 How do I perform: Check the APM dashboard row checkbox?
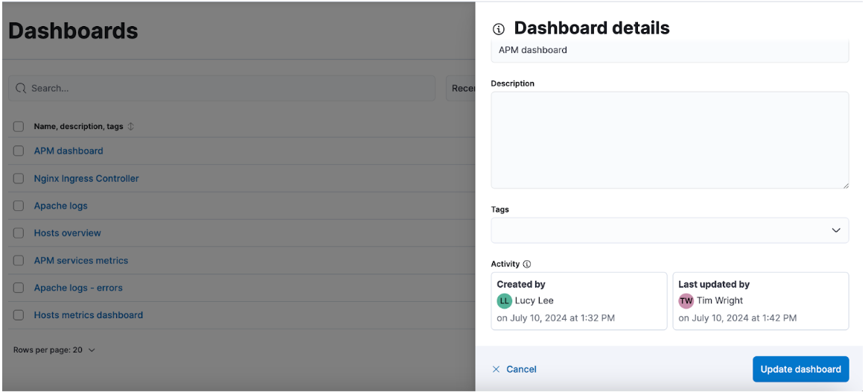(x=19, y=151)
